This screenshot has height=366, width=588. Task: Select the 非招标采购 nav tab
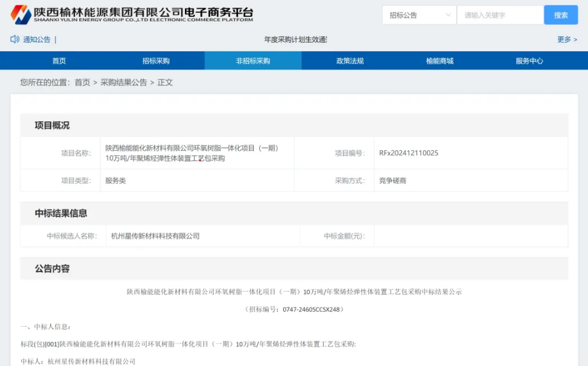(x=252, y=61)
